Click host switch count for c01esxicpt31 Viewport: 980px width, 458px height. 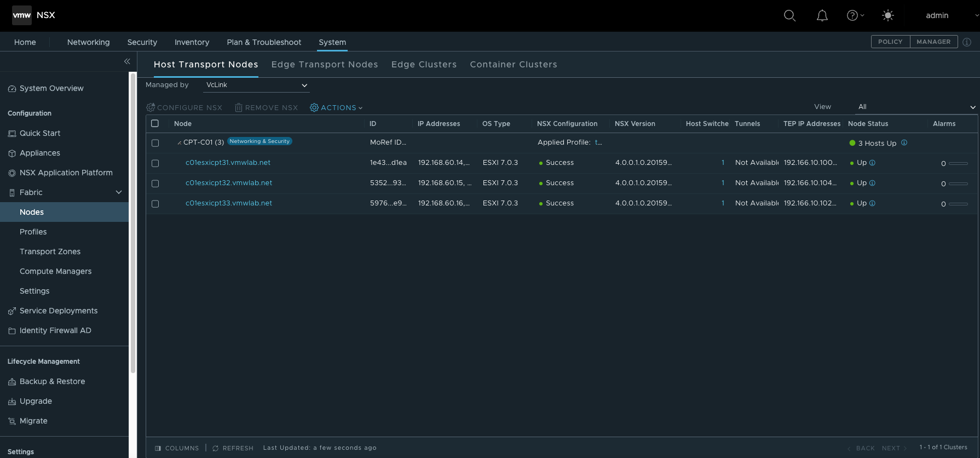[723, 163]
